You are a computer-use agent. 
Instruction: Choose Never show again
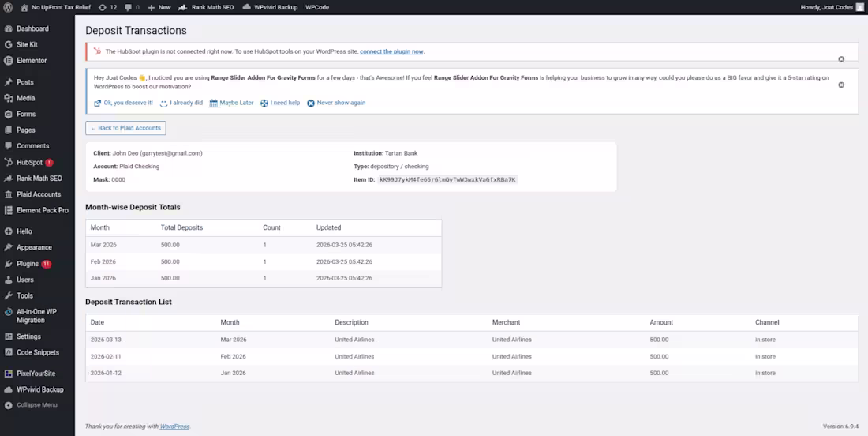(x=336, y=103)
